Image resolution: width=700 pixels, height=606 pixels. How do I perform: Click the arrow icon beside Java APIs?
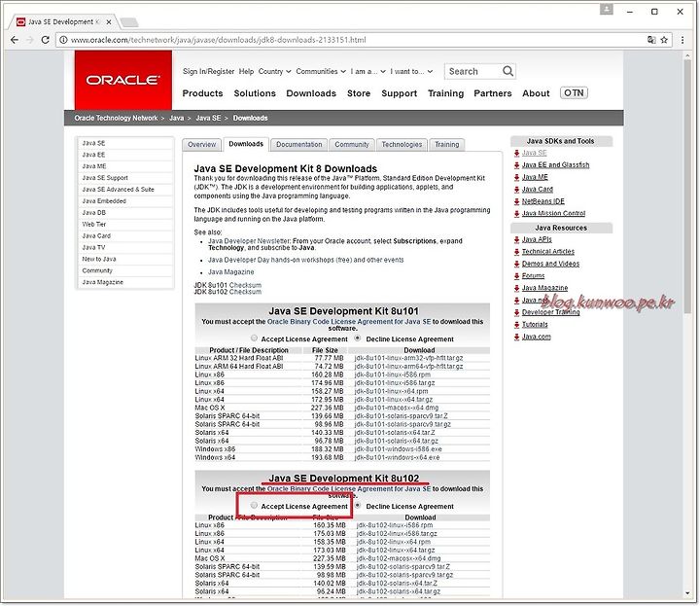516,240
